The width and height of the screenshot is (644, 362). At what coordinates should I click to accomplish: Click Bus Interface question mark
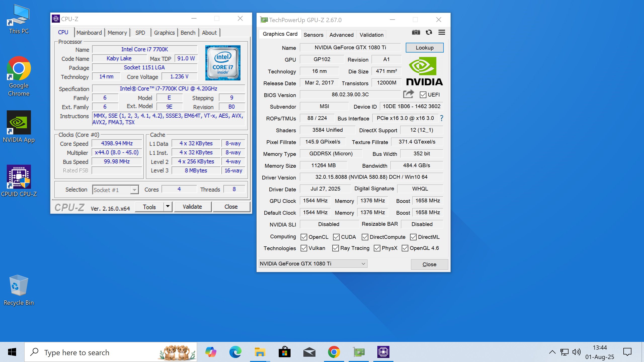tap(441, 118)
